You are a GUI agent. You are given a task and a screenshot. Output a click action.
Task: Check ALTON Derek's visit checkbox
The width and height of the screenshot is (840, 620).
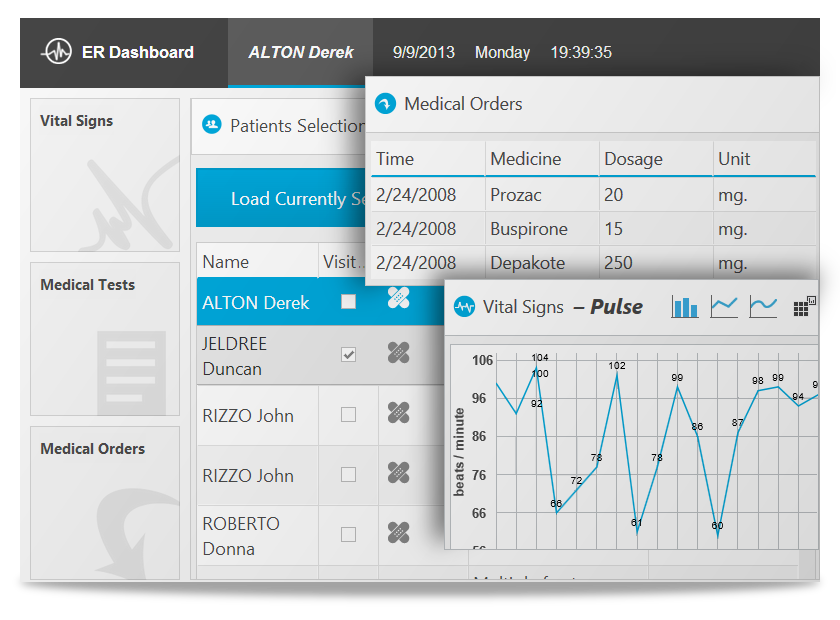(348, 301)
